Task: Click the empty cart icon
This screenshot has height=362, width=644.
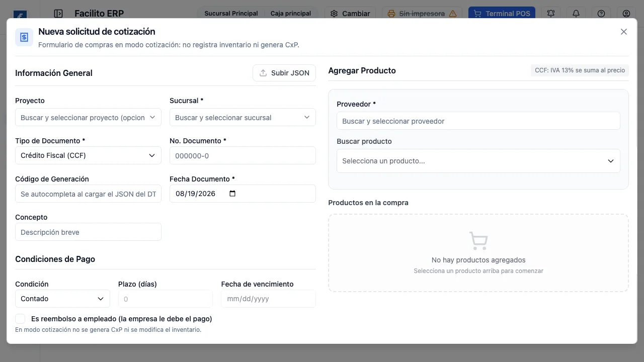Action: point(478,241)
